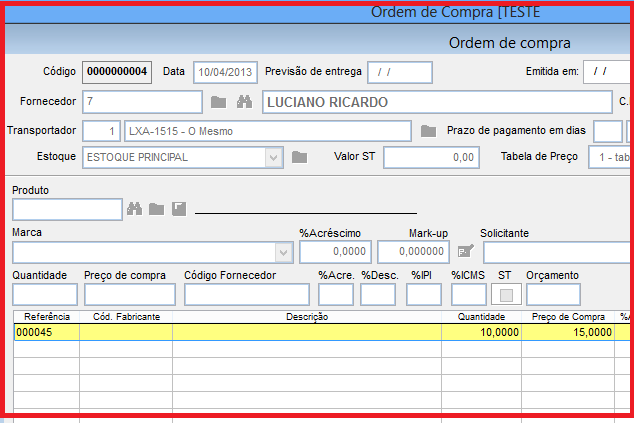Image resolution: width=634 pixels, height=423 pixels.
Task: Toggle the ST checkbox
Action: [506, 295]
